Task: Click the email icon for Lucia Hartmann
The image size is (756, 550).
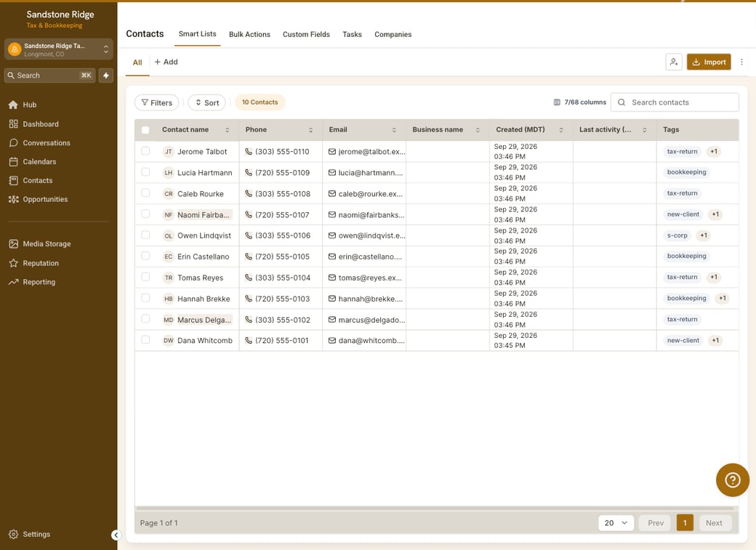Action: click(x=331, y=173)
